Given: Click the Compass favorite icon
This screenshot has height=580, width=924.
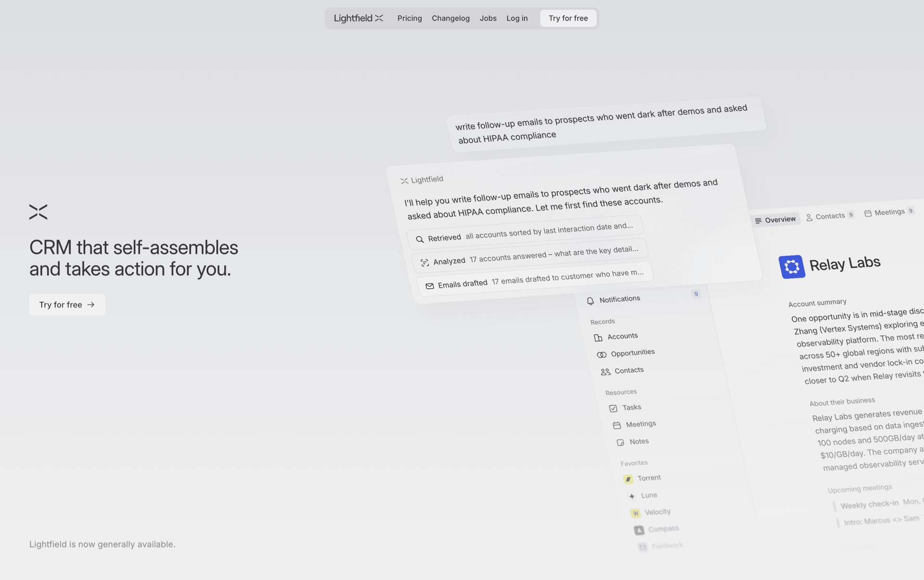Looking at the screenshot, I should point(639,530).
